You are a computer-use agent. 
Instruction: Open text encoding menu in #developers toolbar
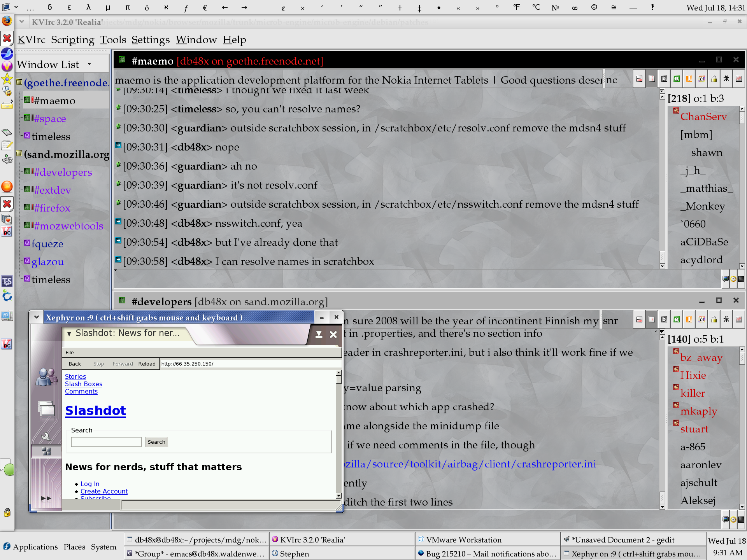pos(726,320)
